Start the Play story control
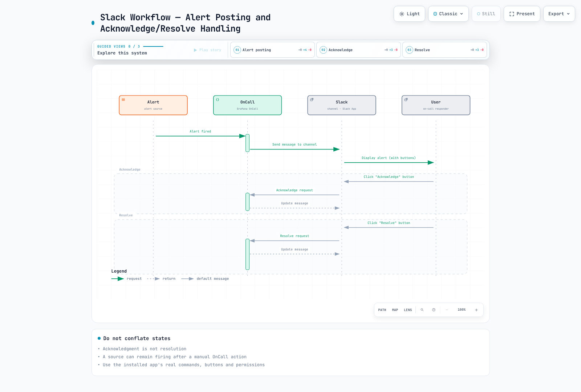Screen dimensions: 581x392 [207, 50]
